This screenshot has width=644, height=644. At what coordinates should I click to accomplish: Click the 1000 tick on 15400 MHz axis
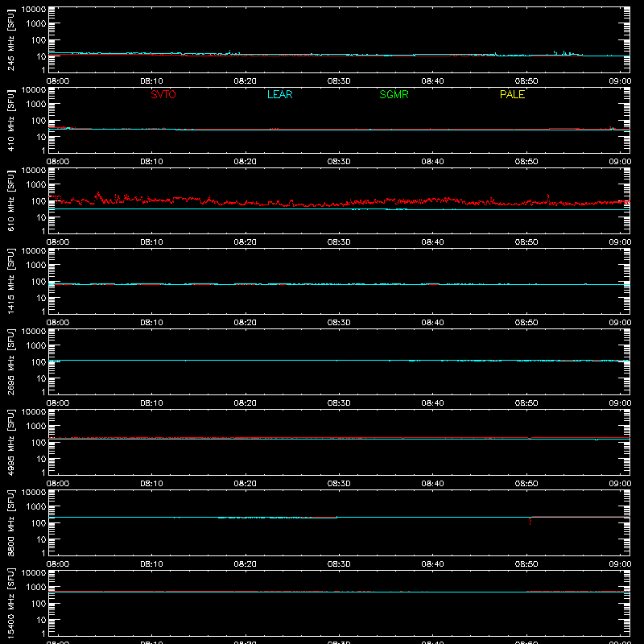(x=36, y=588)
